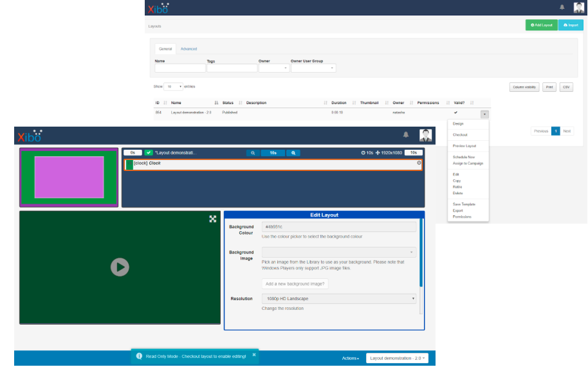Sort layouts by the Valid? column
Image resolution: width=588 pixels, height=367 pixels.
click(x=463, y=103)
